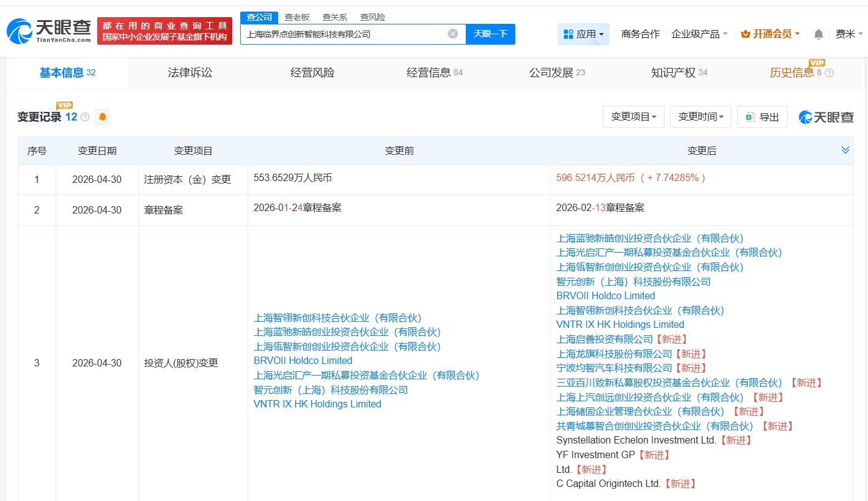Switch to 查关系 search tab

pyautogui.click(x=334, y=17)
